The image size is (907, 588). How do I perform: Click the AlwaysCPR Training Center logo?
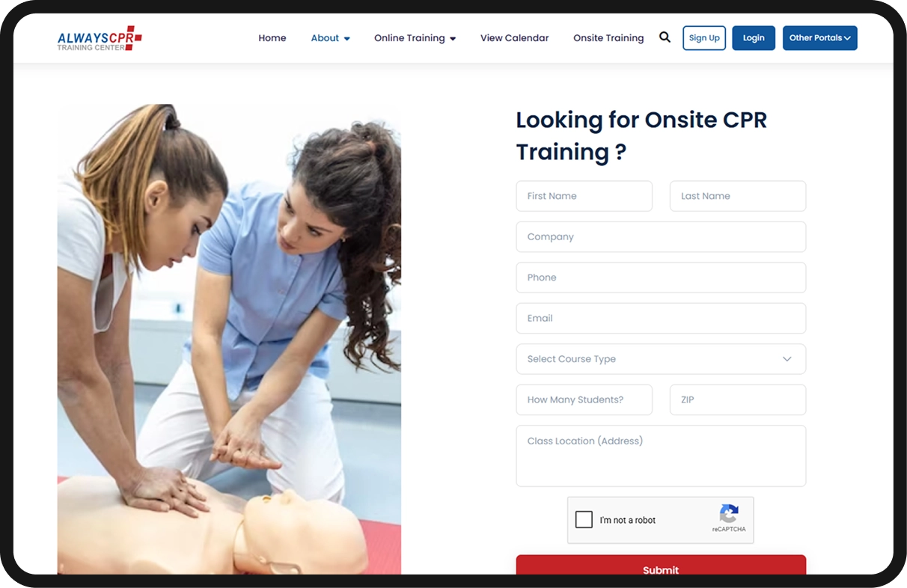coord(100,38)
